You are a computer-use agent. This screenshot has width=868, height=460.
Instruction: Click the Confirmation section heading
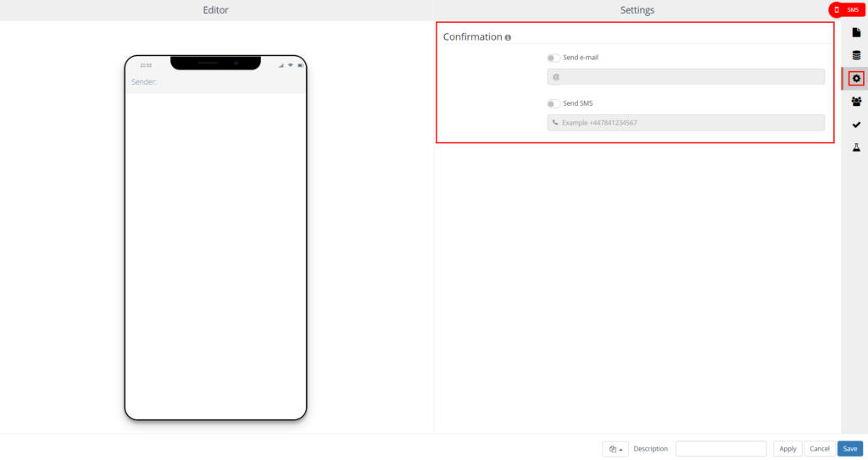(x=472, y=37)
